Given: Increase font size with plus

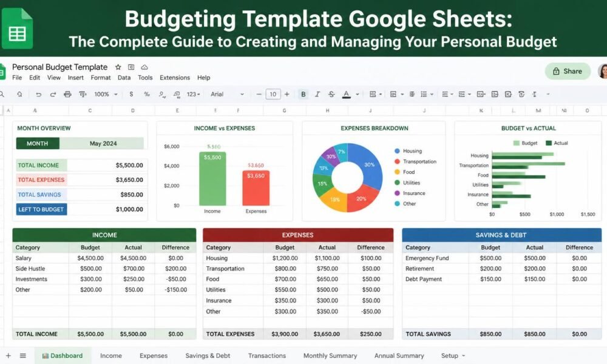Looking at the screenshot, I should point(287,94).
